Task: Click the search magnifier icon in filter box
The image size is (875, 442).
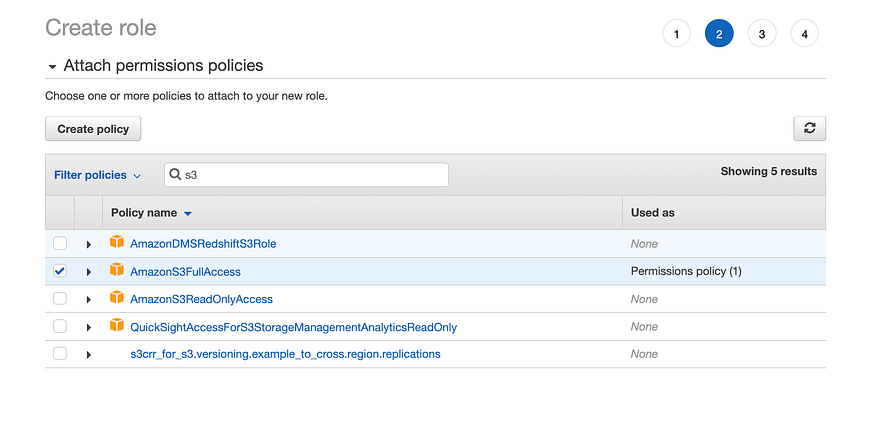Action: point(174,175)
